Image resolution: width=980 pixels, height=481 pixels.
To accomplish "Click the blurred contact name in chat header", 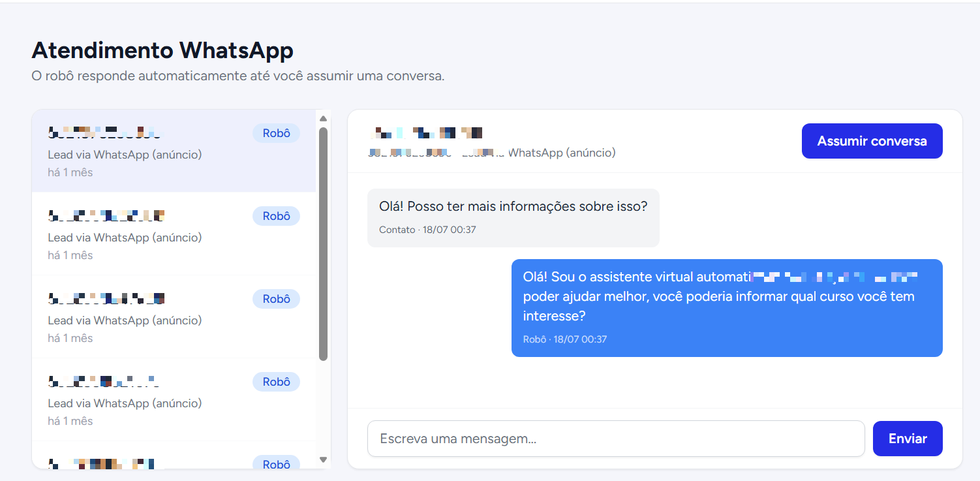I will tap(426, 133).
